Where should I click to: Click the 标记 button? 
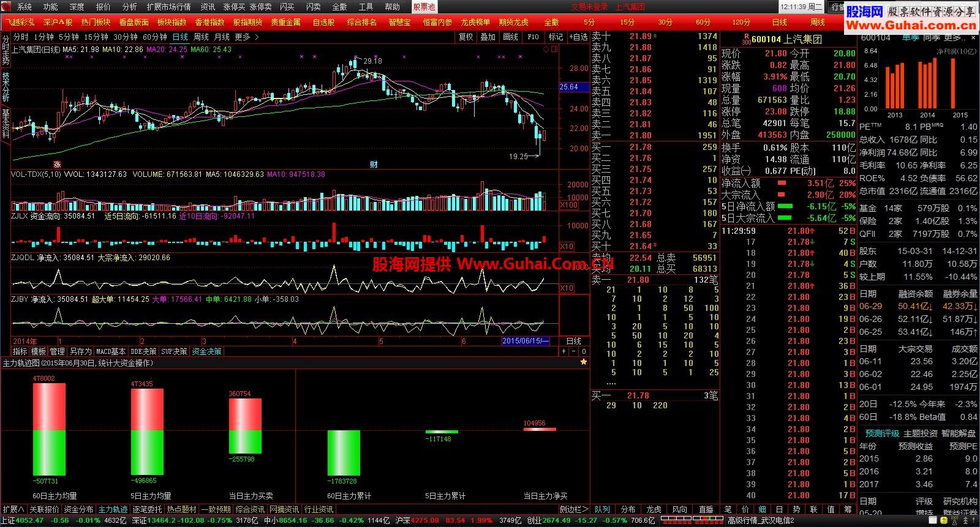(x=556, y=37)
